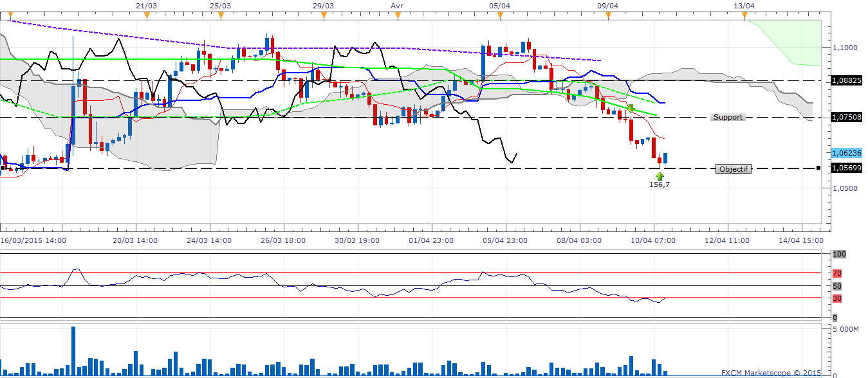Select the orange marker under 05/04
Image resolution: width=868 pixels, height=378 pixels.
point(500,14)
